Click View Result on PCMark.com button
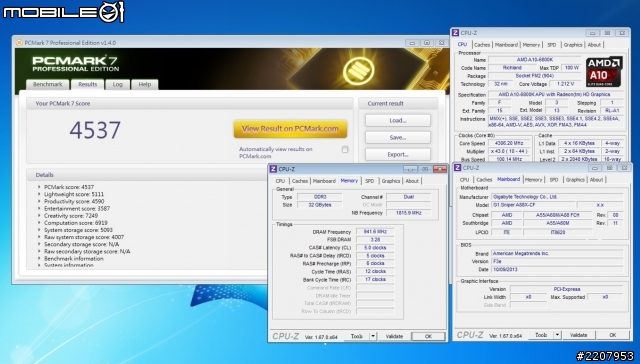Viewport: 640px width, 364px height. [x=290, y=129]
